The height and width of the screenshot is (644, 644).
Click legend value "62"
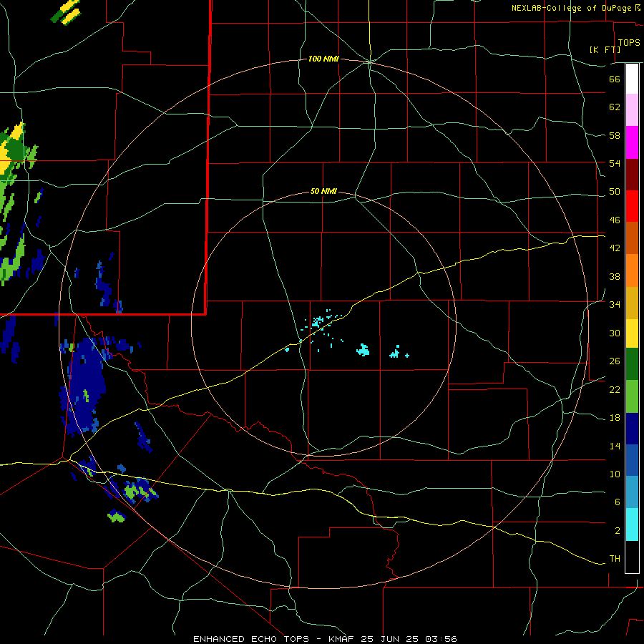pyautogui.click(x=615, y=107)
